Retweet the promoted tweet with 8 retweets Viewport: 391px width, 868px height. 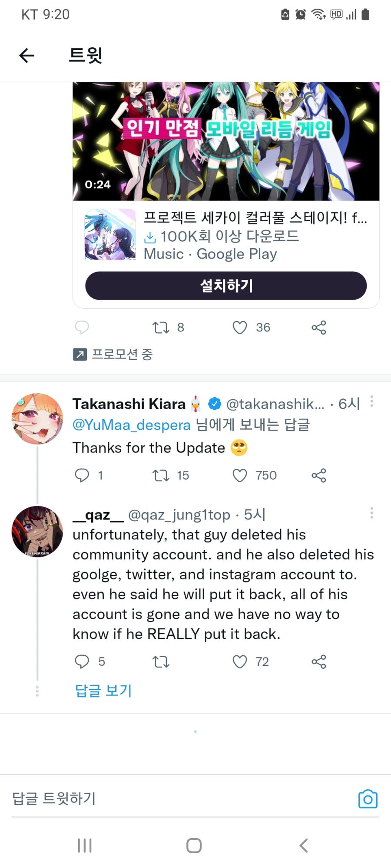pyautogui.click(x=161, y=327)
